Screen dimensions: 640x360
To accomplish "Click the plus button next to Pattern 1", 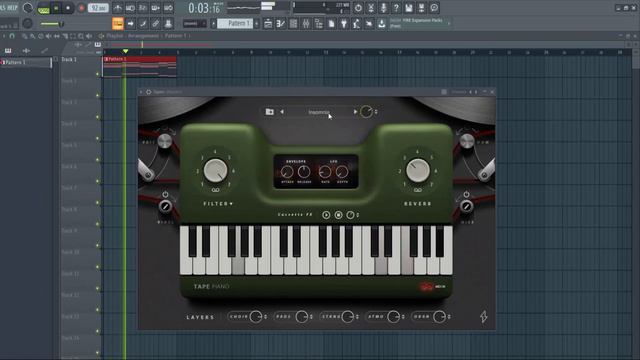I will pos(257,24).
